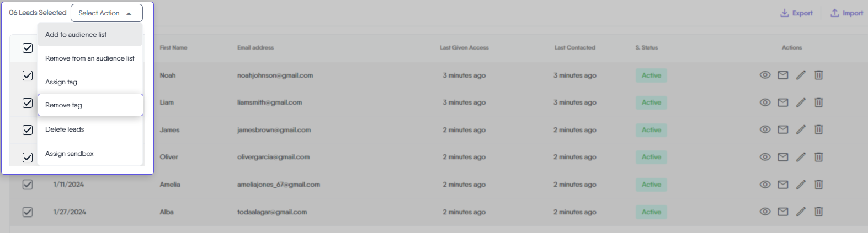
Task: Click the trash delete icon for Oliver
Action: tap(818, 157)
